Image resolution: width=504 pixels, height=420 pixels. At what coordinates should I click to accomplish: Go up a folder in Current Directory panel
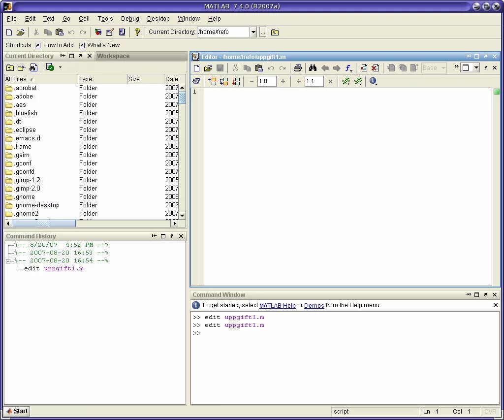10,67
